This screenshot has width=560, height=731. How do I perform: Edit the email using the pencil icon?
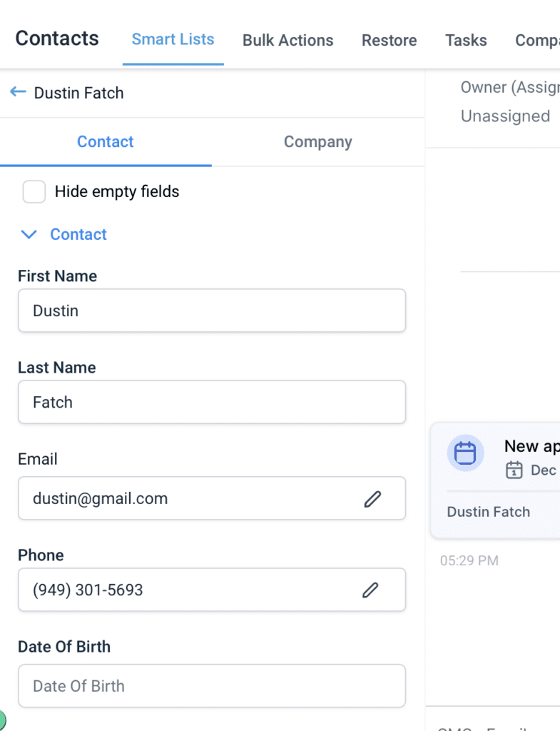372,498
